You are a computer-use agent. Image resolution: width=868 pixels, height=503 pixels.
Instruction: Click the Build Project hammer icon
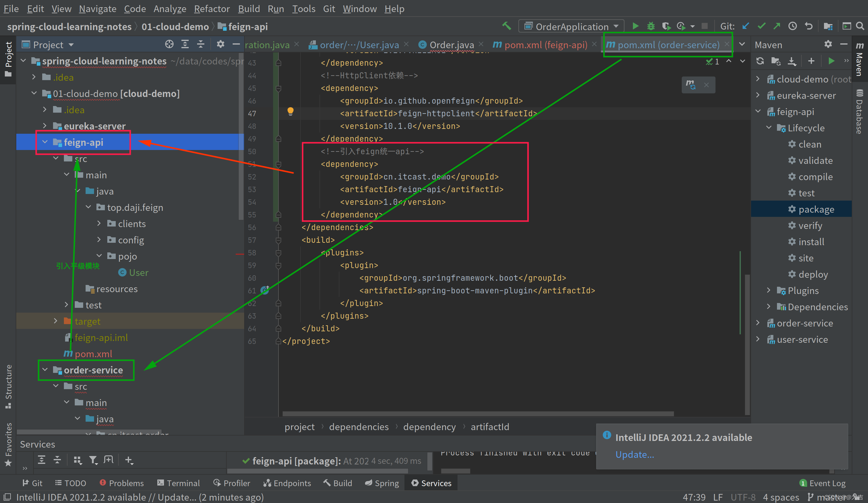506,26
